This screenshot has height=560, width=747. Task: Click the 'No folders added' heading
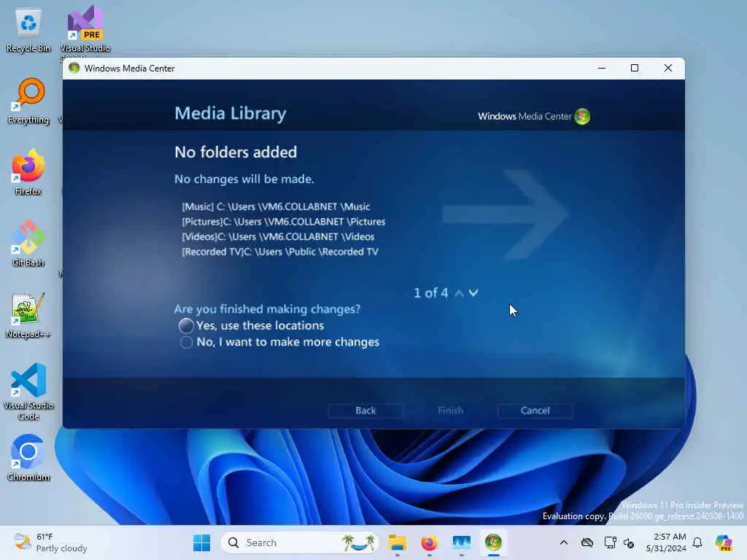[x=236, y=152]
